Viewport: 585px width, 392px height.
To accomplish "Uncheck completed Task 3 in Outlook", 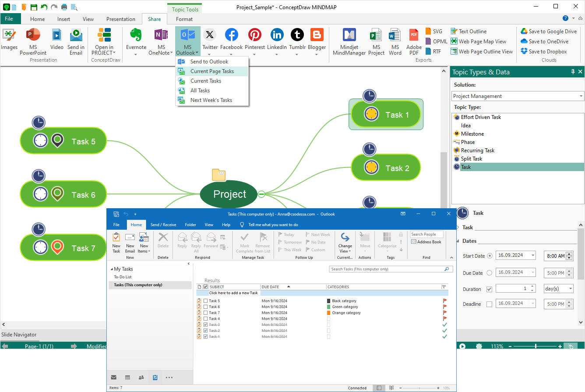I will pos(206,325).
